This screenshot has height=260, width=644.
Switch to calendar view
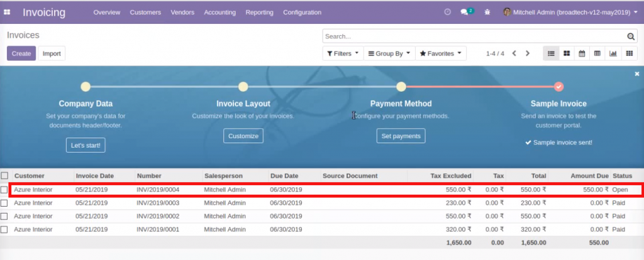coord(582,53)
